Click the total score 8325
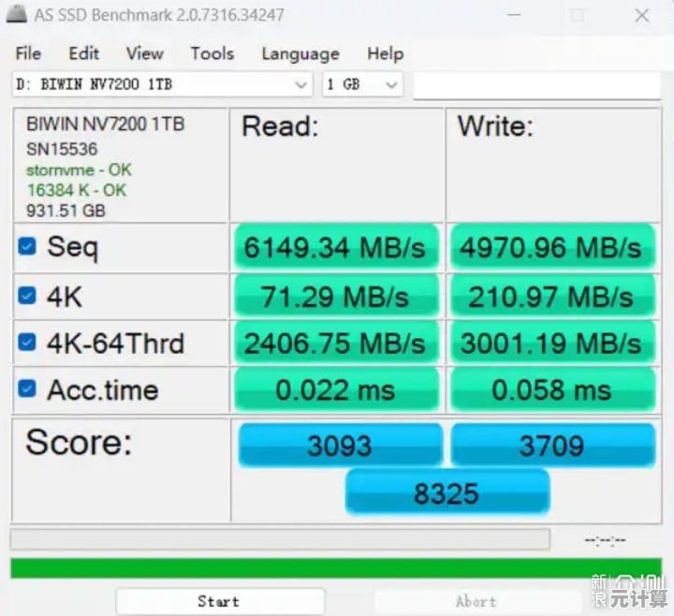This screenshot has width=674, height=616. click(447, 491)
